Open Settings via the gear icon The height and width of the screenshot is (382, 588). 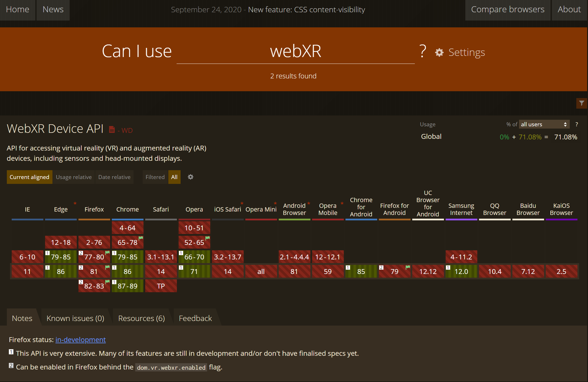(439, 52)
